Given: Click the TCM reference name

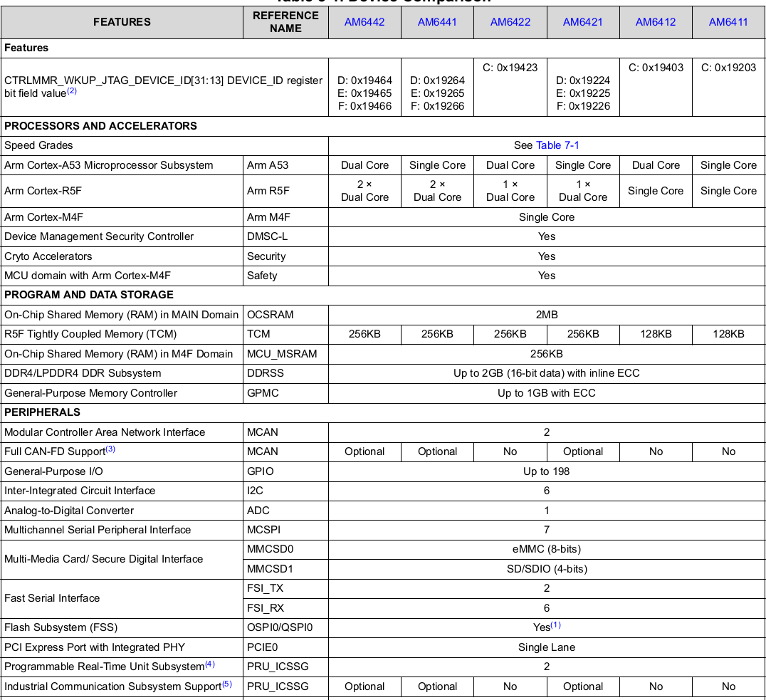Looking at the screenshot, I should pyautogui.click(x=258, y=334).
